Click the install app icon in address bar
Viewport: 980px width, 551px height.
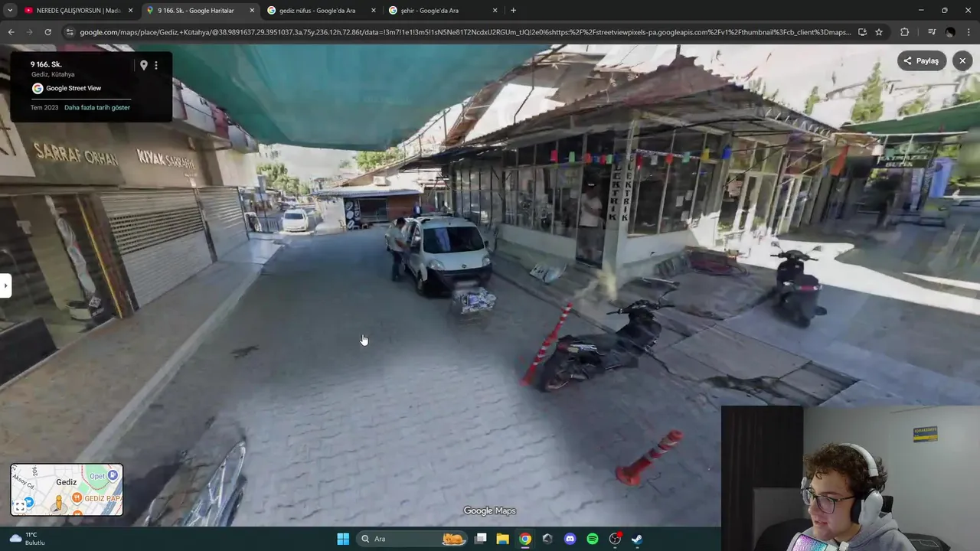point(862,32)
